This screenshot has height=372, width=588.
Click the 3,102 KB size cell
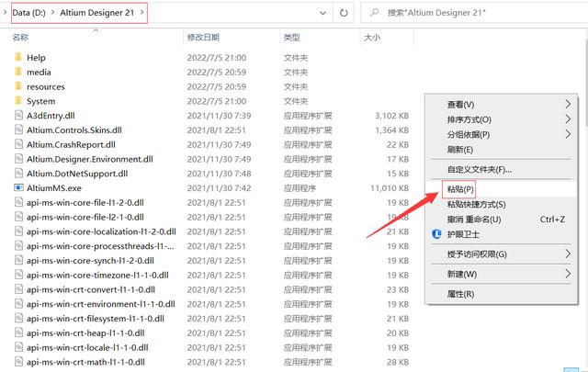[392, 116]
